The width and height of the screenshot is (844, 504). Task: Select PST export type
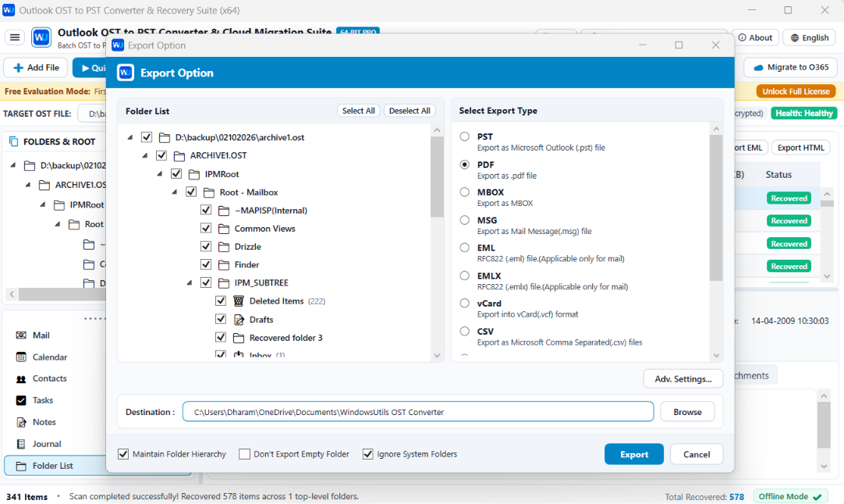click(x=465, y=137)
